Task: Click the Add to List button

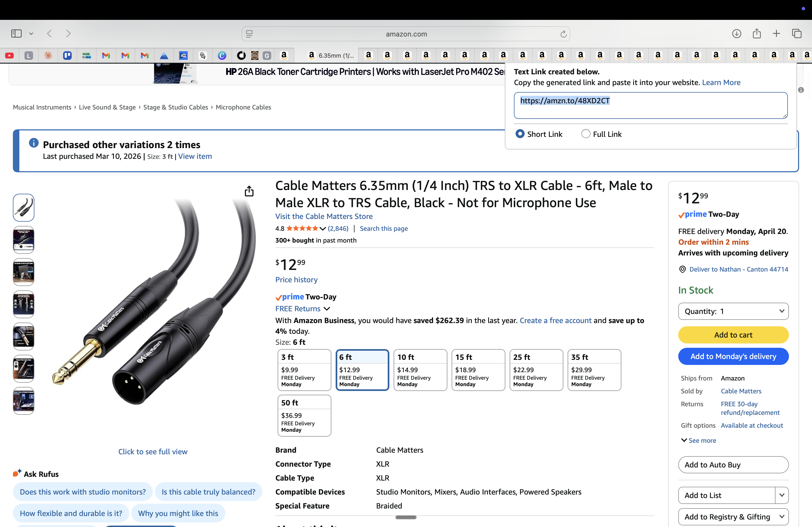Action: click(727, 495)
